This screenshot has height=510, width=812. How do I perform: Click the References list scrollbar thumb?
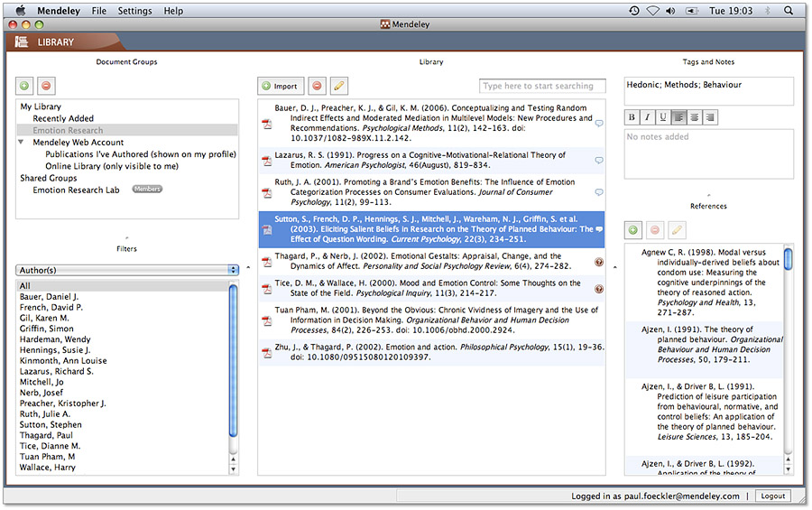788,259
